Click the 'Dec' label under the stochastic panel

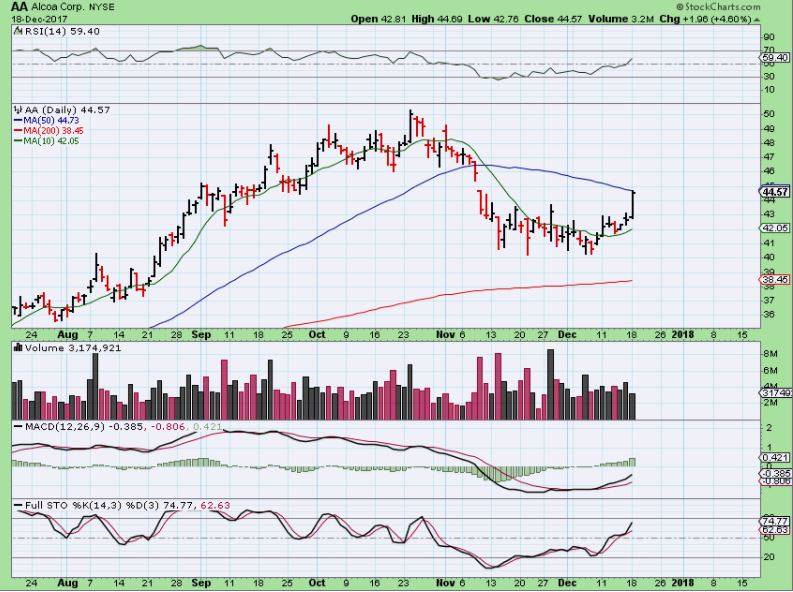click(567, 583)
